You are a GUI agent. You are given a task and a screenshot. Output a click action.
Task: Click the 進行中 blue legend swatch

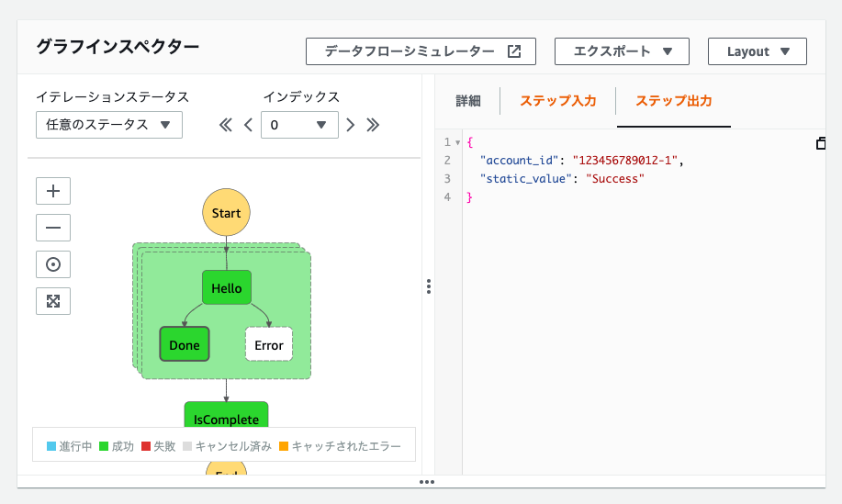point(51,446)
